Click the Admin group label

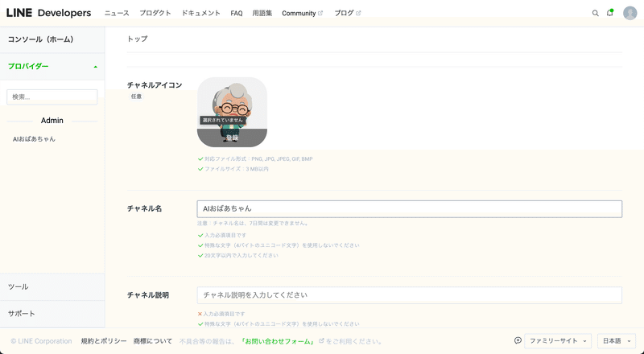(52, 121)
